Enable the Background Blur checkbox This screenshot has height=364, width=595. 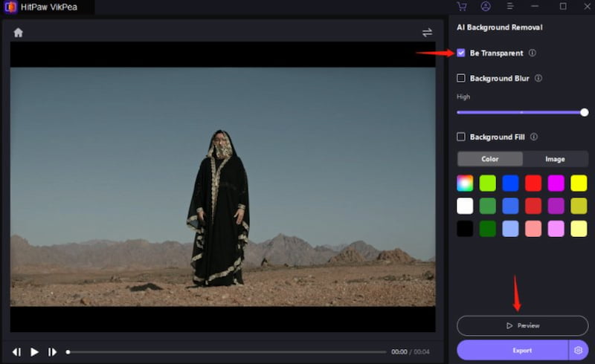pyautogui.click(x=461, y=78)
